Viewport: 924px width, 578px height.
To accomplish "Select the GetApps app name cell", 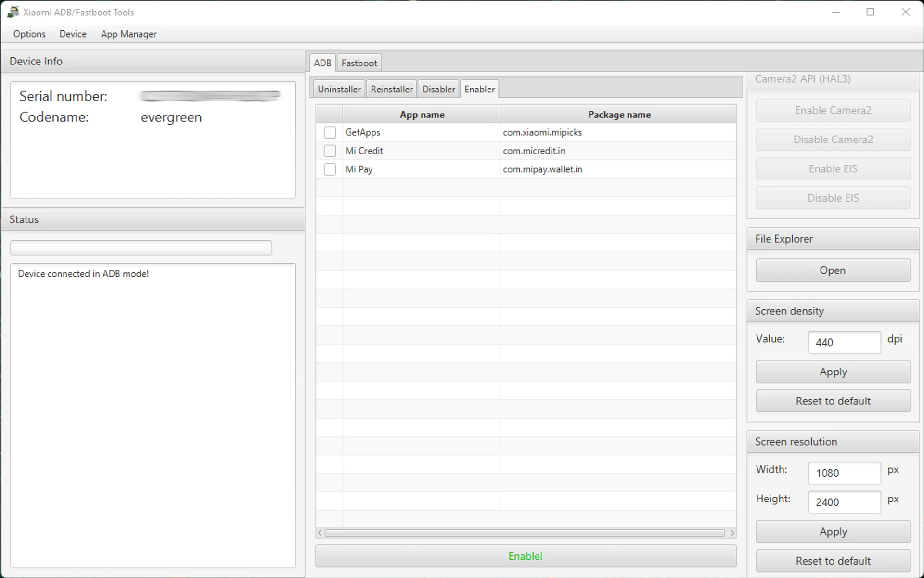I will pos(421,132).
